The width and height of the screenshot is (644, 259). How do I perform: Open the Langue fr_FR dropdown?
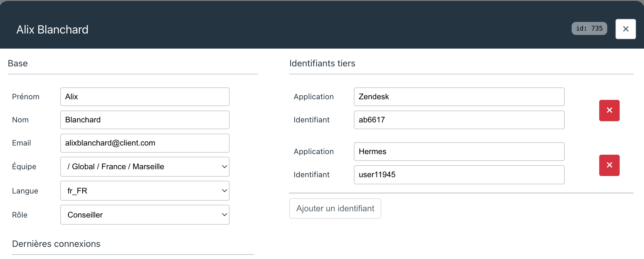click(145, 191)
